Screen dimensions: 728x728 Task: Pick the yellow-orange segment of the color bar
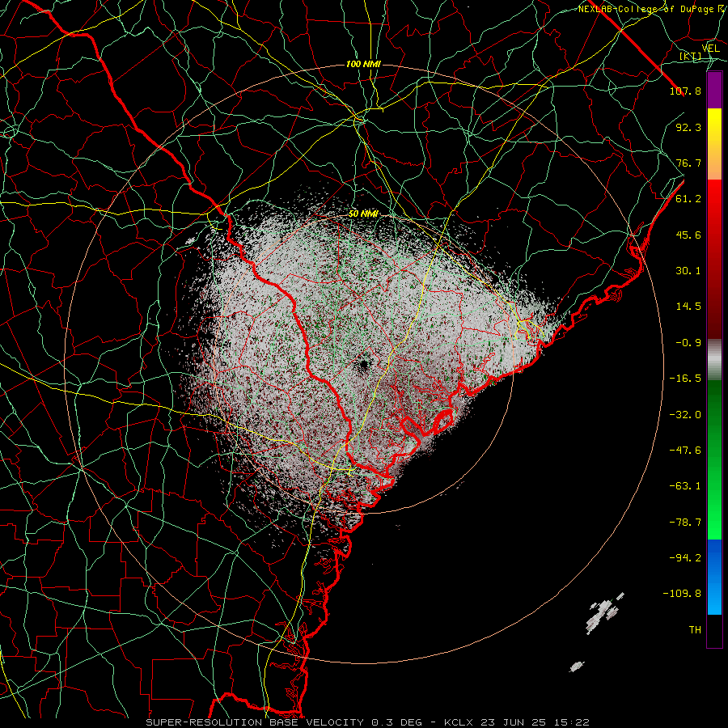point(714,144)
